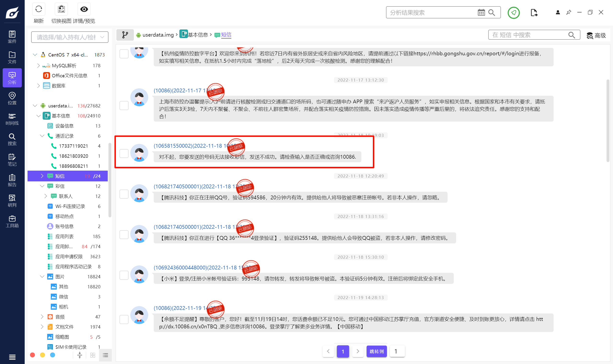Click 基本信息 in the breadcrumb
613x364 pixels.
click(x=198, y=35)
